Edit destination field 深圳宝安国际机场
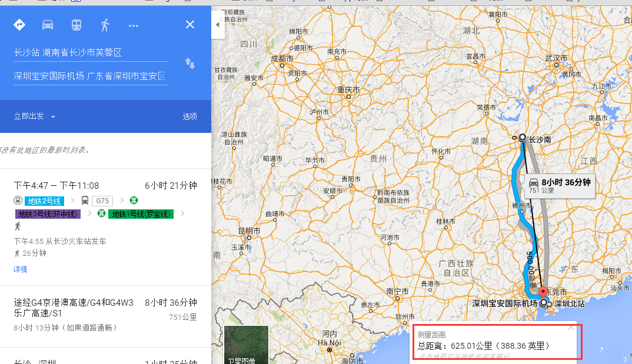The image size is (632, 364). (91, 76)
